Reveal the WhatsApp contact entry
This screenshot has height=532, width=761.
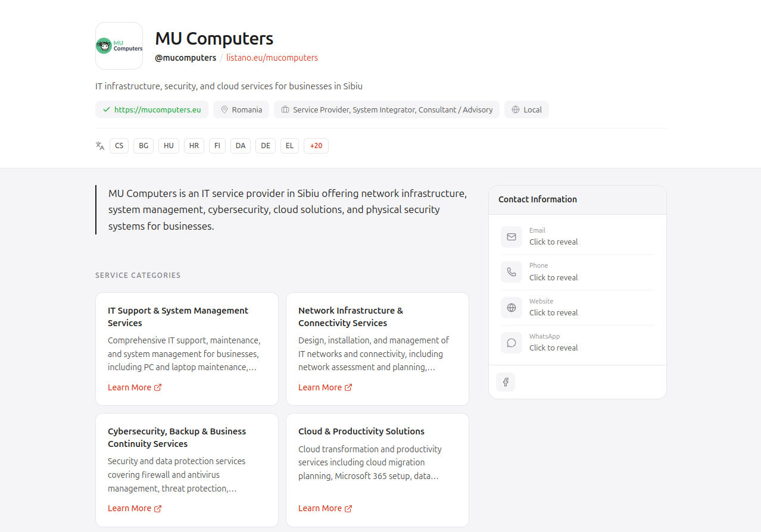[x=553, y=348]
